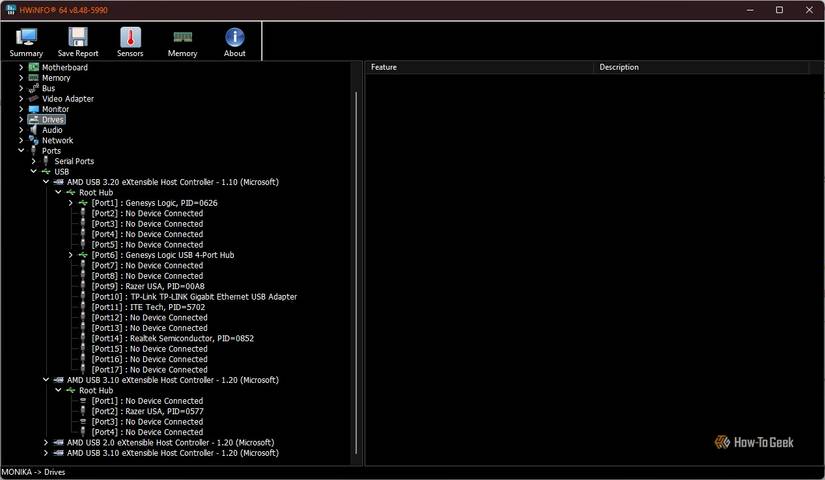
Task: Open the Memory toolbar icon
Action: 182,37
